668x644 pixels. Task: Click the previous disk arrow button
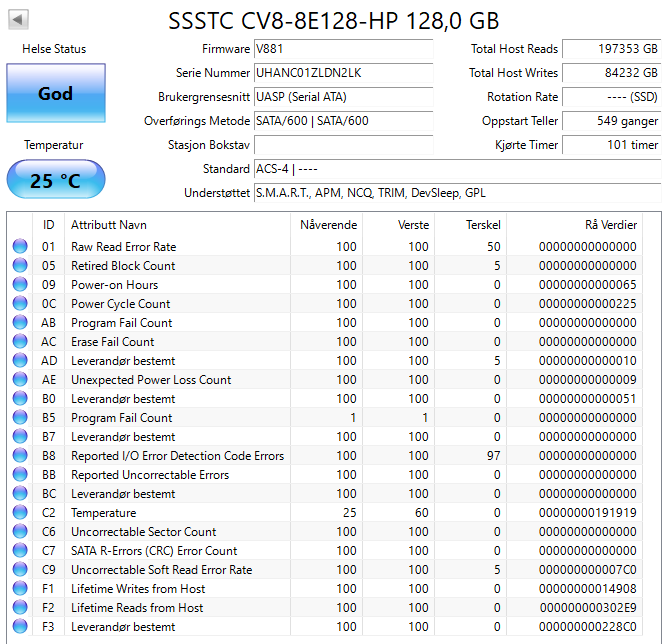pos(19,19)
